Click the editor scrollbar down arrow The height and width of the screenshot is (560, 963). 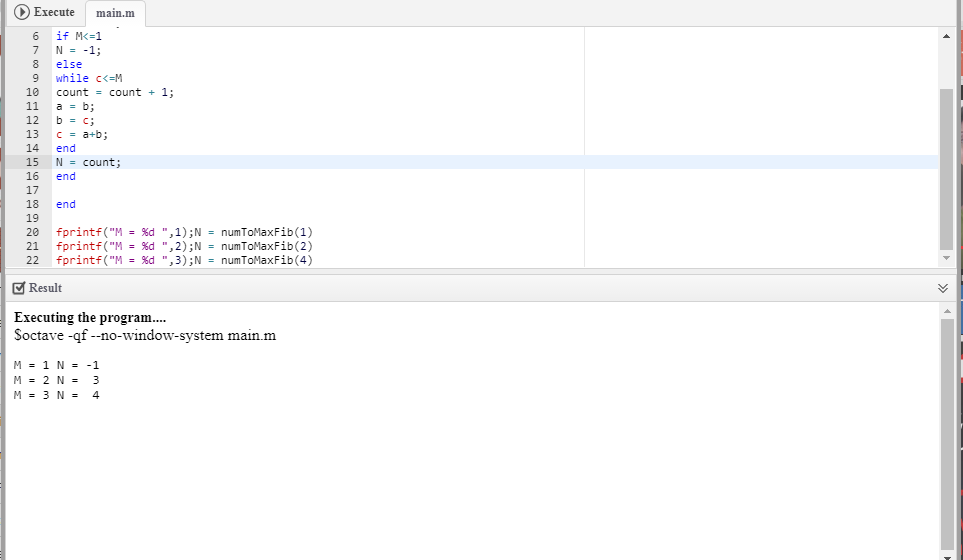pos(946,258)
